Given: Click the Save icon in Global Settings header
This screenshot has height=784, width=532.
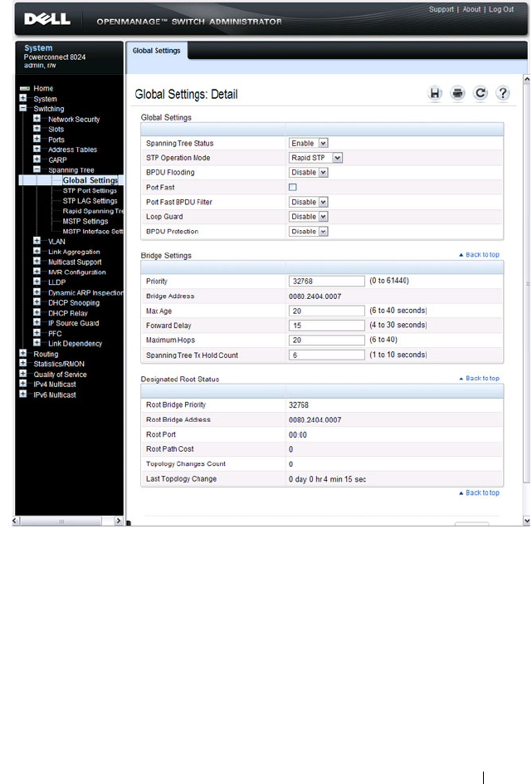Looking at the screenshot, I should point(435,93).
